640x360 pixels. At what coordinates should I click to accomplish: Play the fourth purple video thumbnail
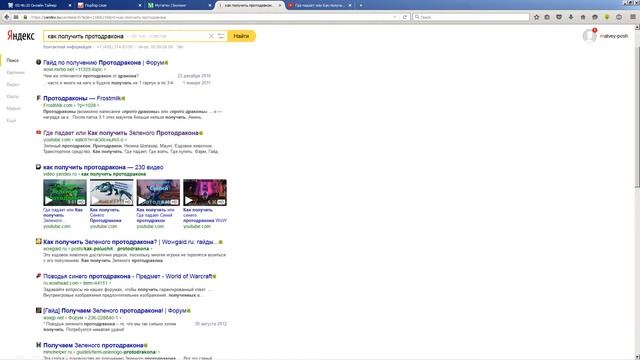[205, 192]
